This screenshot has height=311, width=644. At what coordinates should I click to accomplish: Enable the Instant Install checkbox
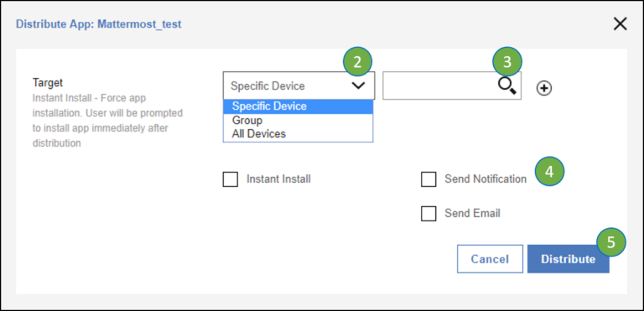coord(230,179)
